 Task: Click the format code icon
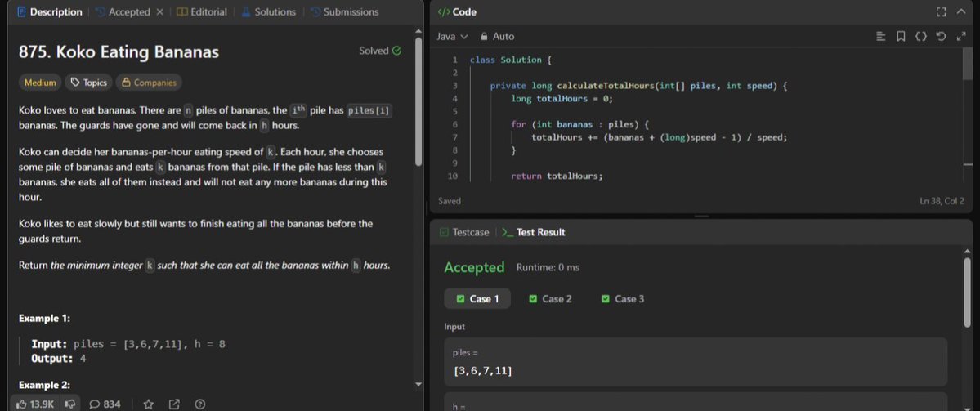pos(881,36)
